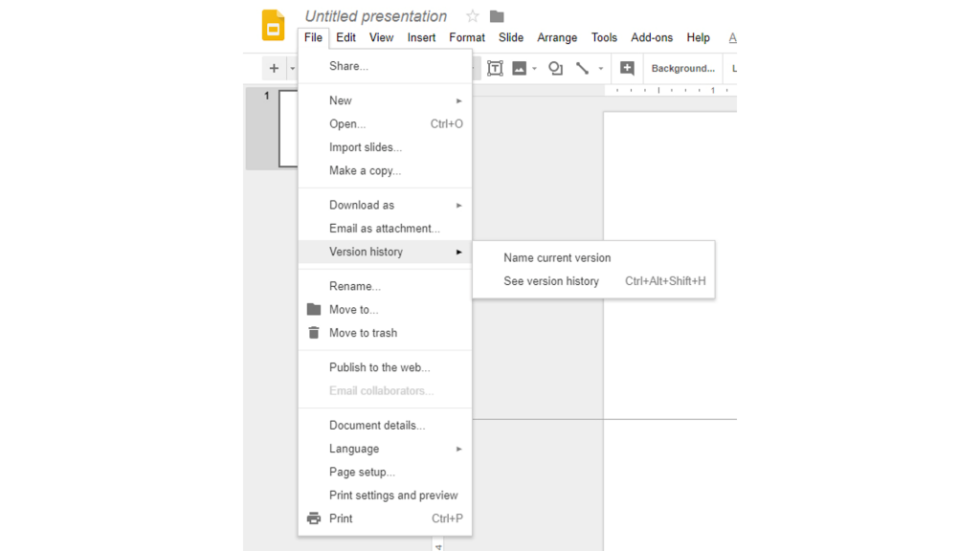Screen dimensions: 980x551
Task: Open the image insert tool
Action: point(518,68)
